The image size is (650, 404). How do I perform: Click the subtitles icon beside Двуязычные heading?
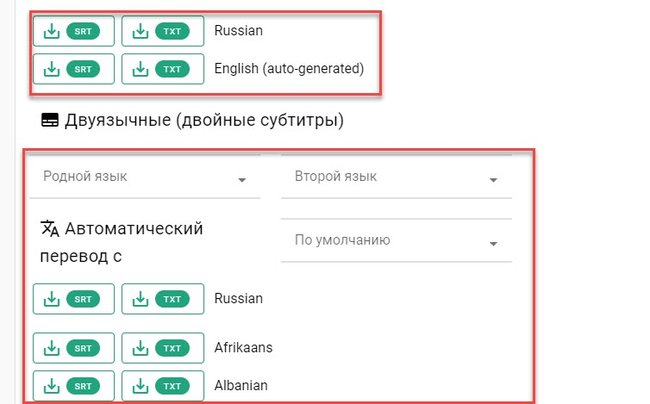pyautogui.click(x=50, y=120)
